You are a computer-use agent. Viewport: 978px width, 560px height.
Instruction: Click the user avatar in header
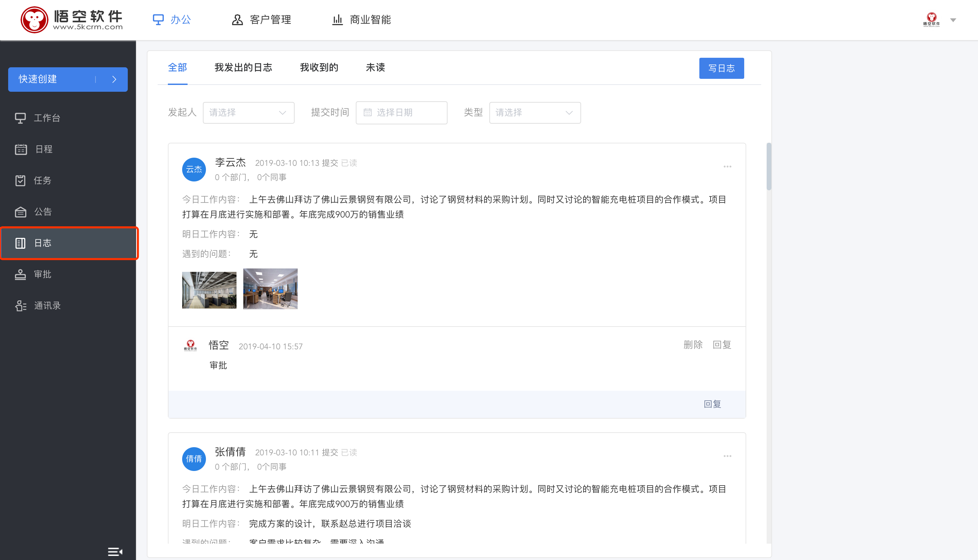point(931,19)
